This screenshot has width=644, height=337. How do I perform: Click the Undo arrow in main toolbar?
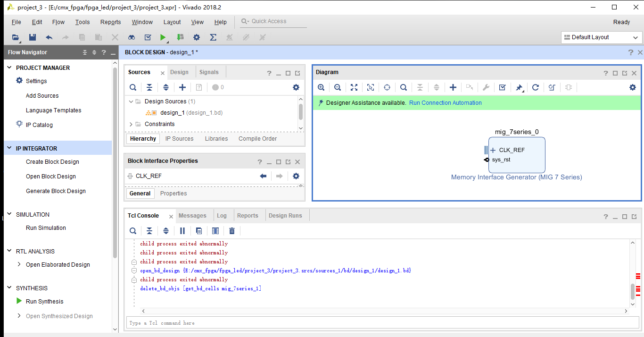coord(49,37)
